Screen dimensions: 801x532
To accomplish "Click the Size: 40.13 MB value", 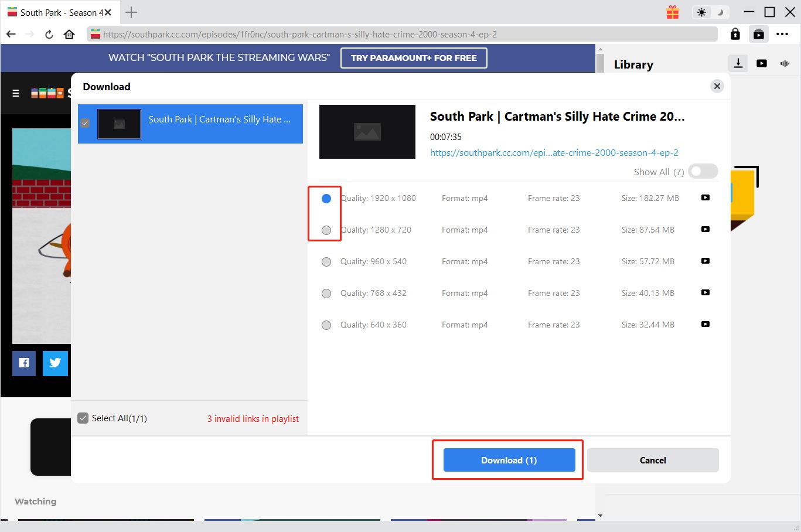I will [648, 293].
